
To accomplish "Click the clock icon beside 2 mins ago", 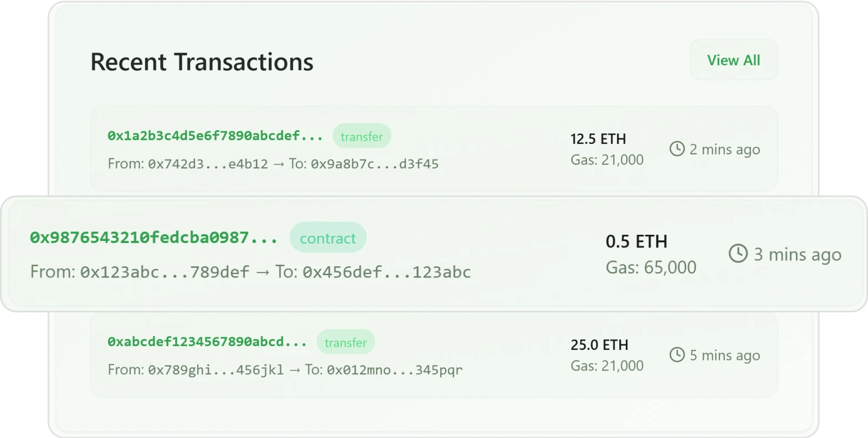I will [x=677, y=149].
